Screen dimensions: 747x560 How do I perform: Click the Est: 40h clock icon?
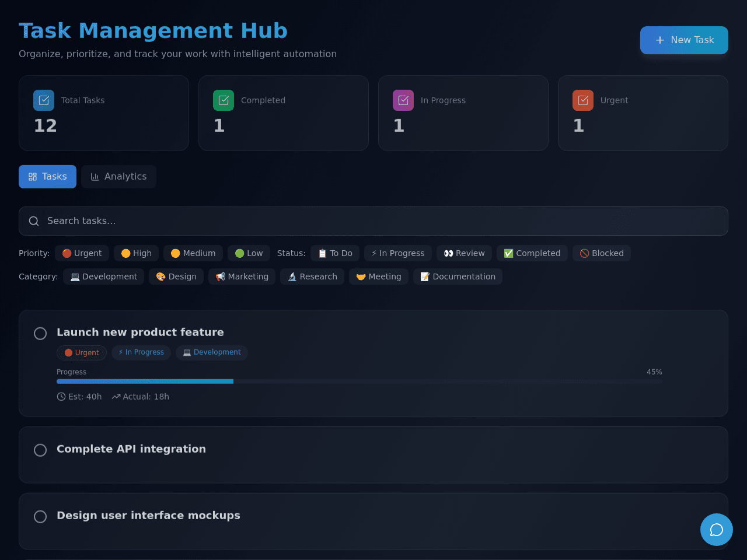(x=61, y=397)
